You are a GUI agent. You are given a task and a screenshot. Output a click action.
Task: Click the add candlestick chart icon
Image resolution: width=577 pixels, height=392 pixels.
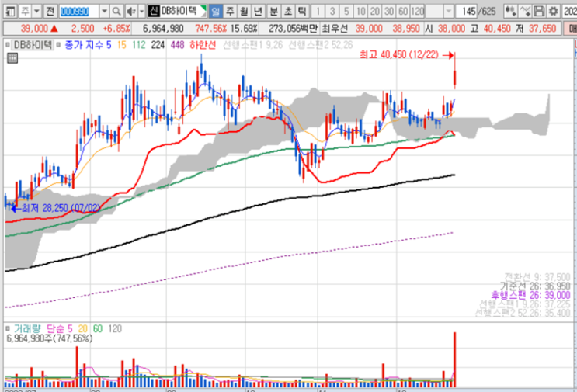click(x=510, y=12)
